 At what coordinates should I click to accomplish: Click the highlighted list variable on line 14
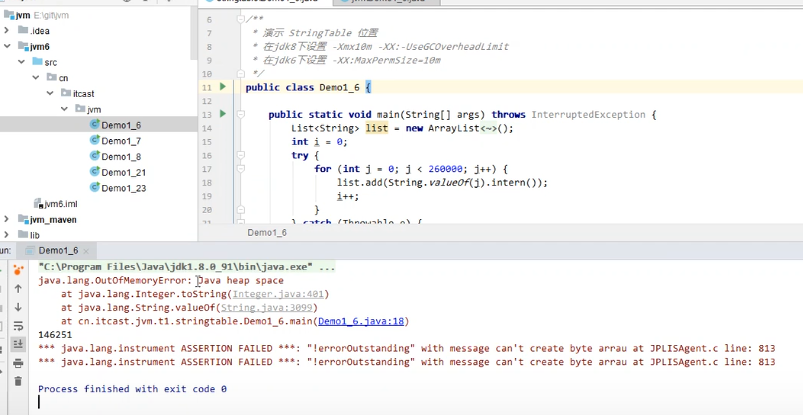376,128
